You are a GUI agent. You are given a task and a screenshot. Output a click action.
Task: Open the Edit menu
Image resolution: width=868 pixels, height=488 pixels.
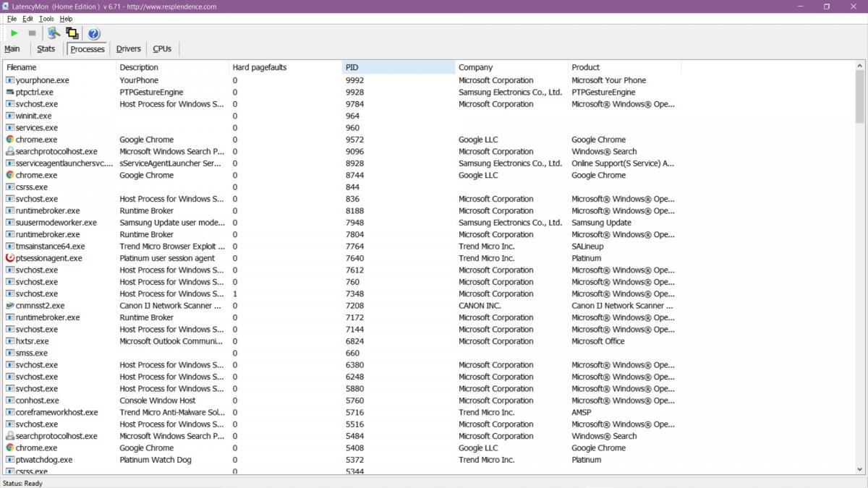tap(27, 19)
